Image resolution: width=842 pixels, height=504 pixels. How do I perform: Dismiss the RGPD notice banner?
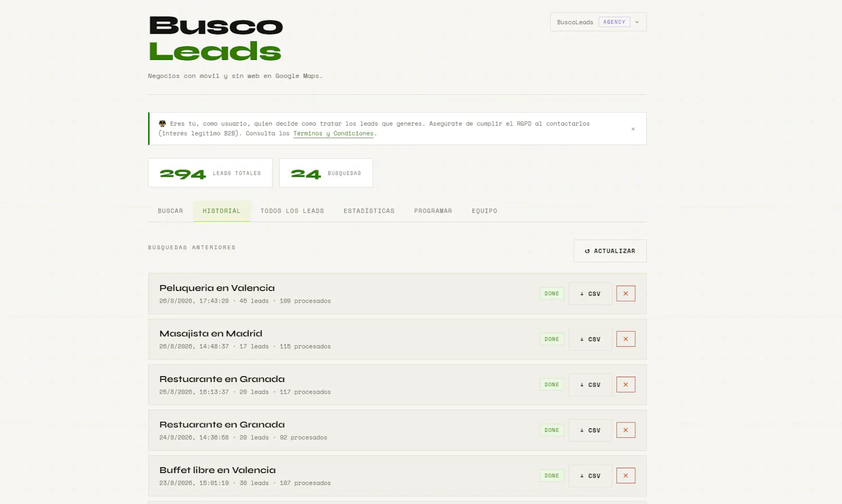click(633, 129)
